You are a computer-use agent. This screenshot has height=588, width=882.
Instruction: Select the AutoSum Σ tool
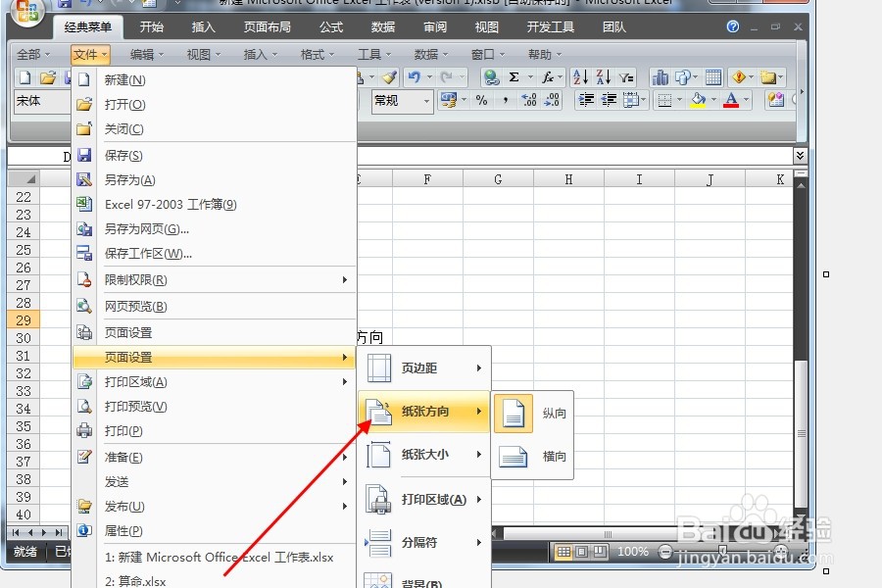point(514,76)
